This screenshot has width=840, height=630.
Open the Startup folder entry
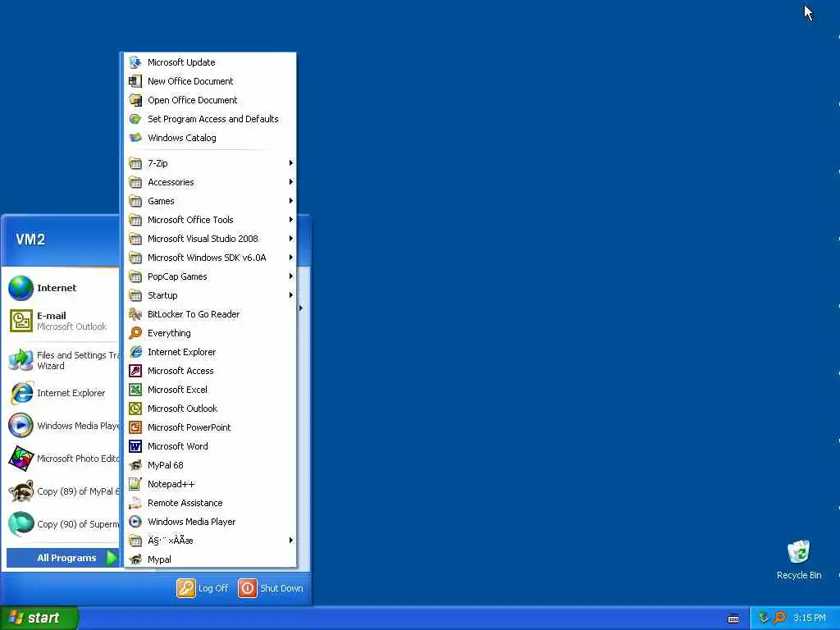coord(211,295)
